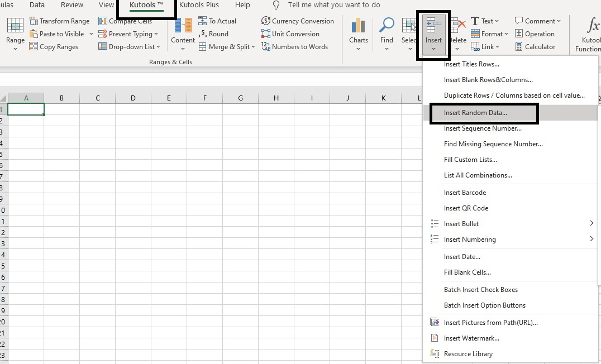601x364 pixels.
Task: Click the Text tool icon
Action: [x=475, y=21]
